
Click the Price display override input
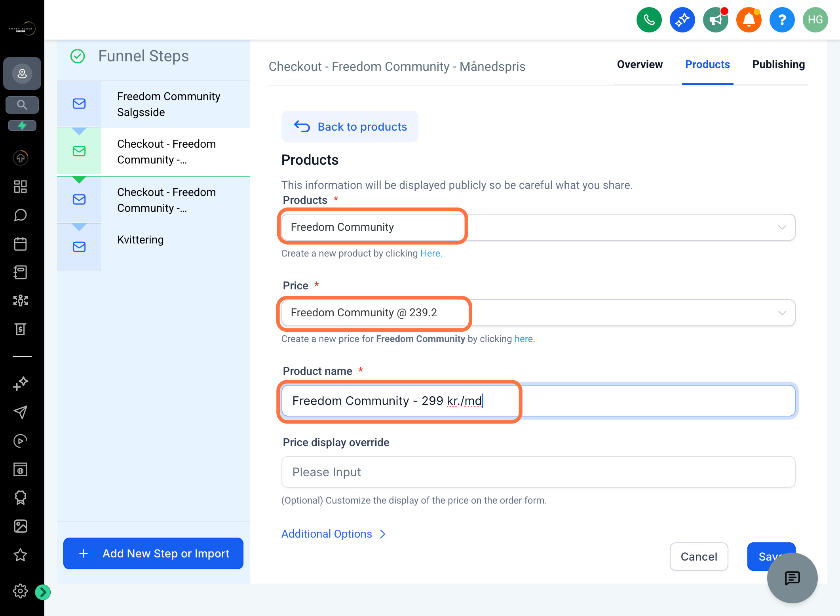(538, 472)
